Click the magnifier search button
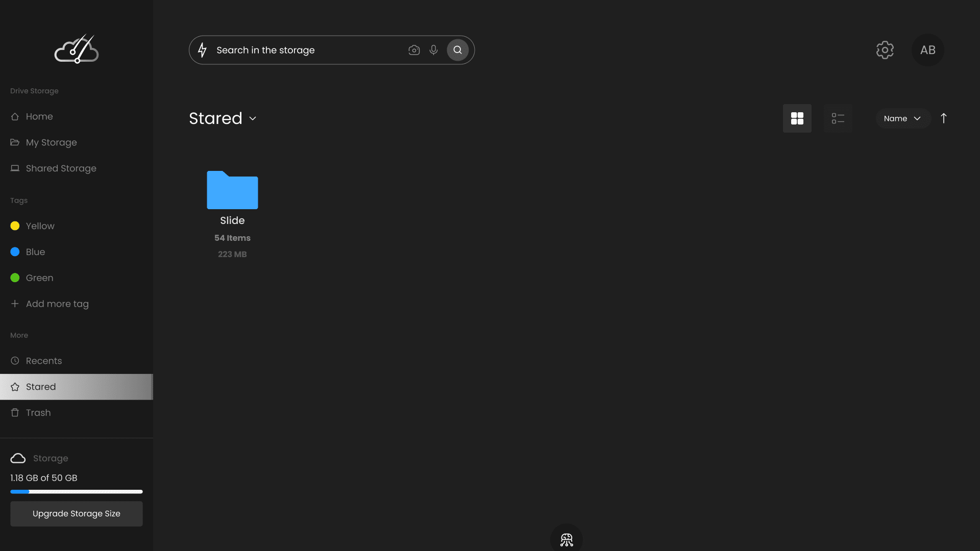 [x=458, y=50]
